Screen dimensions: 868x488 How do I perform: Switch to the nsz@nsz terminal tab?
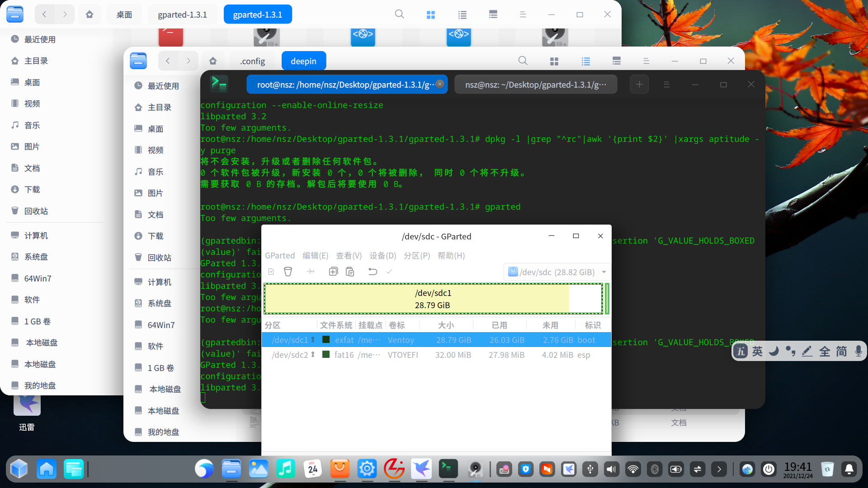[535, 84]
